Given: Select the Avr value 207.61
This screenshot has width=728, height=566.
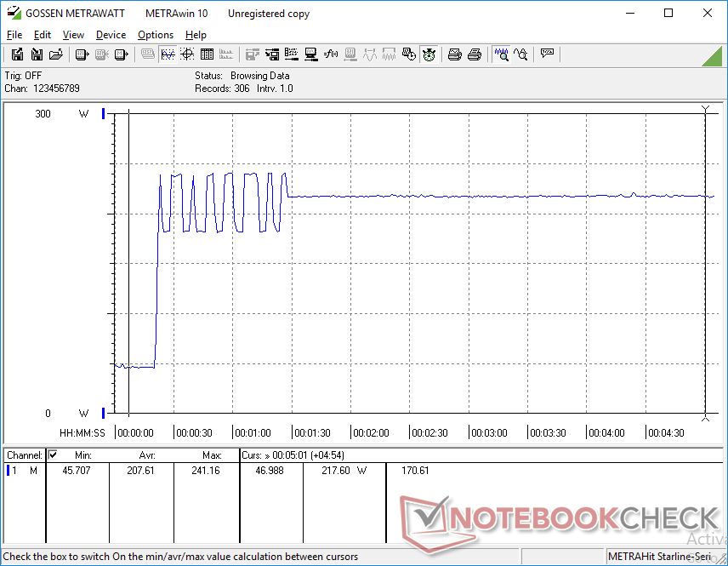Looking at the screenshot, I should [x=140, y=471].
